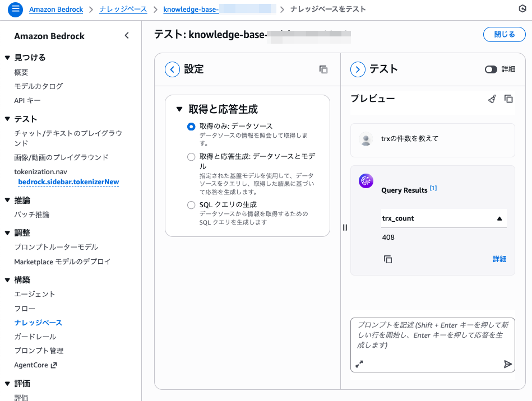Select the SQL クエリの生成 option
532x401 pixels.
coord(191,204)
